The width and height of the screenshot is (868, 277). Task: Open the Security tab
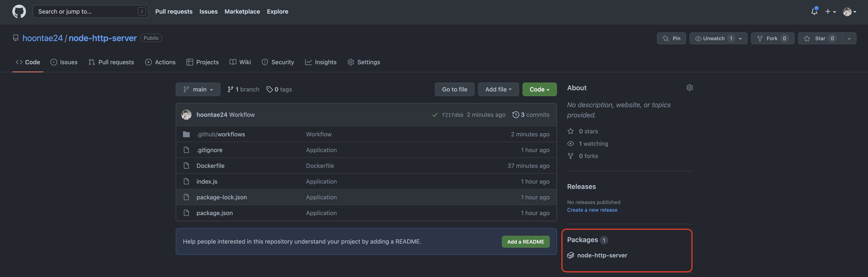tap(278, 62)
